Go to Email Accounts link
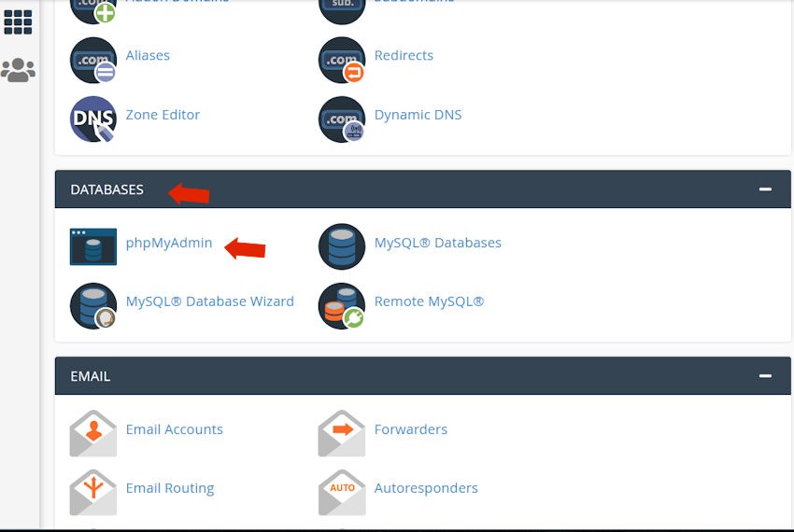 click(x=174, y=429)
